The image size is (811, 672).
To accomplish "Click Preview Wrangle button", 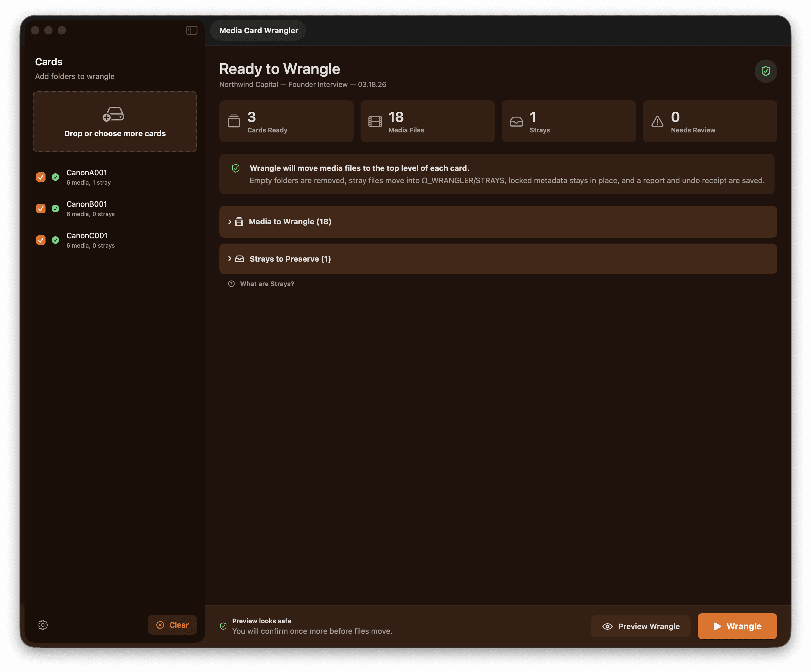I will pos(641,626).
